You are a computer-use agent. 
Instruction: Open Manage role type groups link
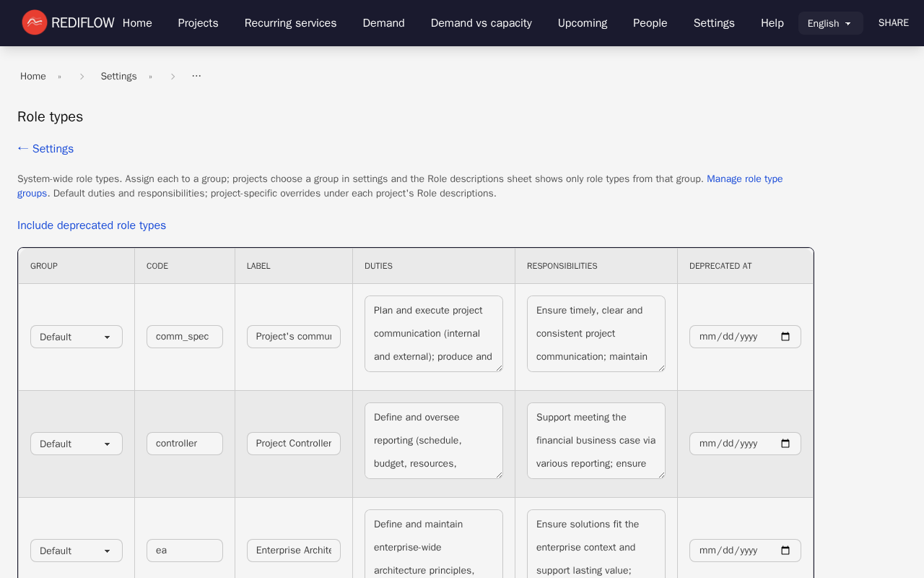click(744, 179)
